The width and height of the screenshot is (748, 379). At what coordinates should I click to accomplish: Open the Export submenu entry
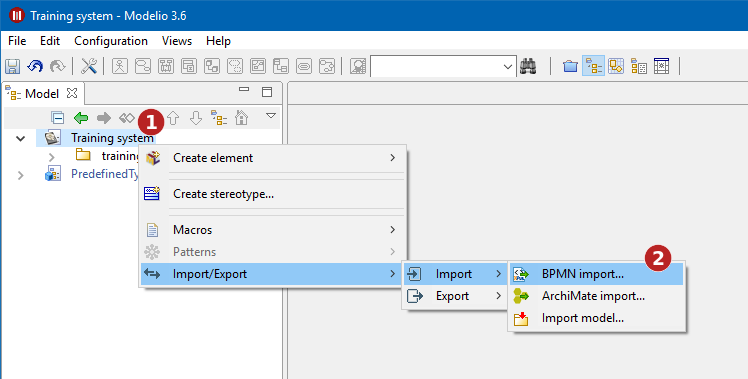click(x=455, y=296)
